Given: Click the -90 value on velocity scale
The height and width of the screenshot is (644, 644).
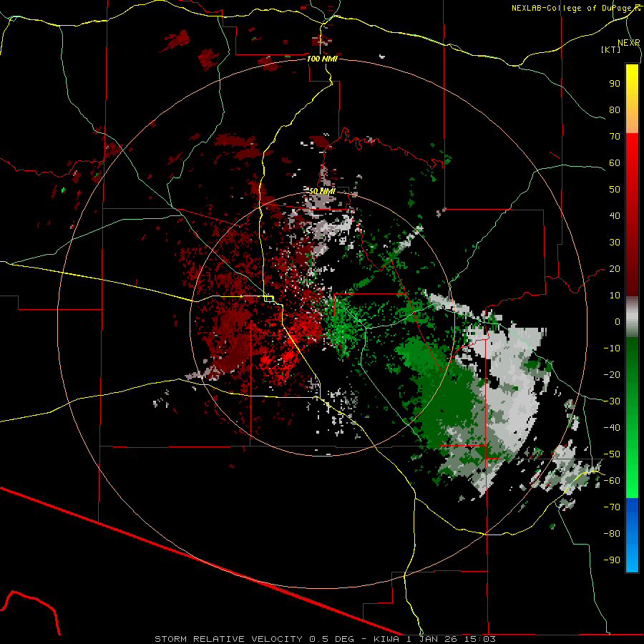Looking at the screenshot, I should 612,560.
